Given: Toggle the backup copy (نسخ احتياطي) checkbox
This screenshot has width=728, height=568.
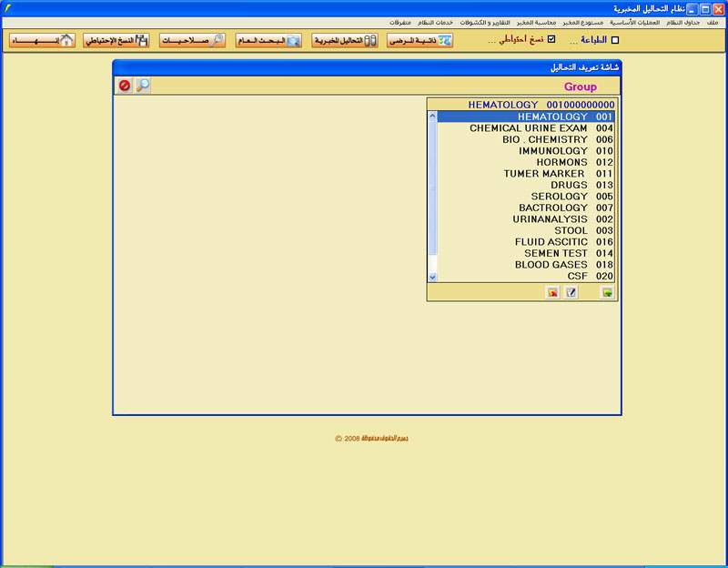Looking at the screenshot, I should click(x=551, y=40).
